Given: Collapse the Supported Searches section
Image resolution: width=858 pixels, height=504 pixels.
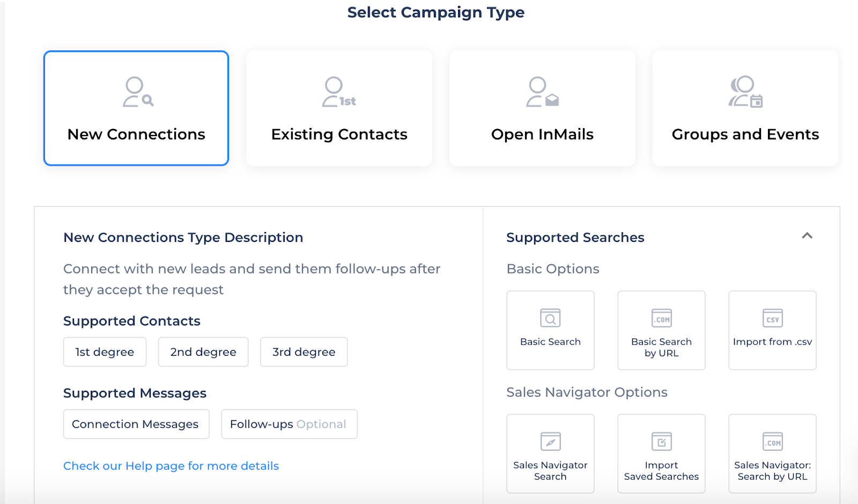Looking at the screenshot, I should pyautogui.click(x=807, y=236).
